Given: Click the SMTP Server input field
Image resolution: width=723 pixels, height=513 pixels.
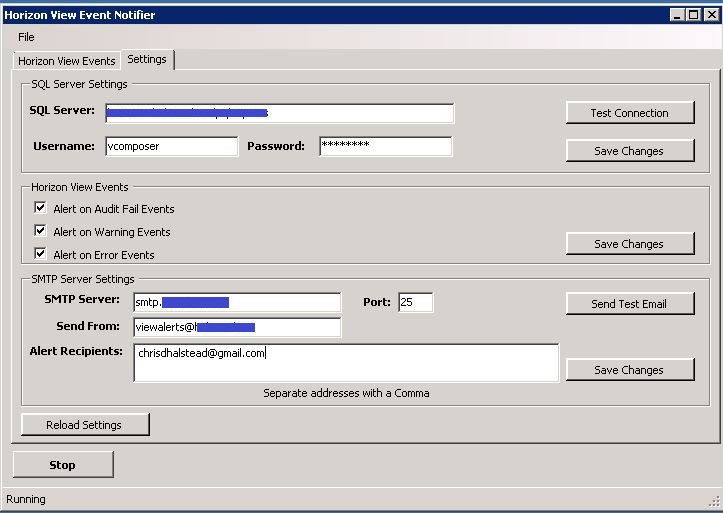Looking at the screenshot, I should click(236, 302).
